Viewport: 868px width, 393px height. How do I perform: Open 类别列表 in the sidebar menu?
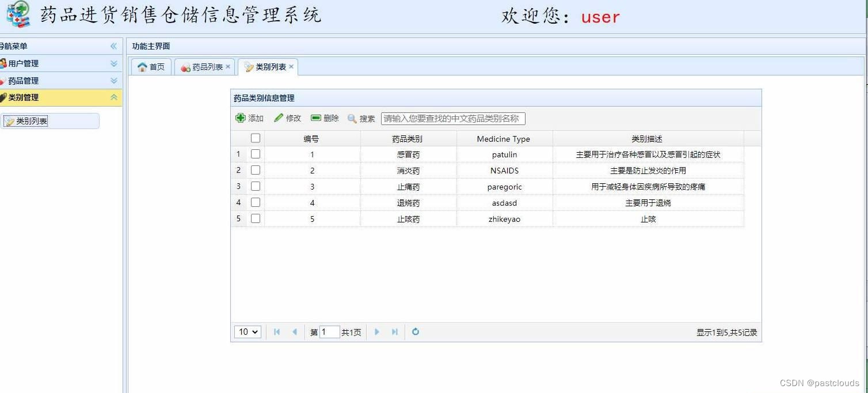[x=50, y=121]
